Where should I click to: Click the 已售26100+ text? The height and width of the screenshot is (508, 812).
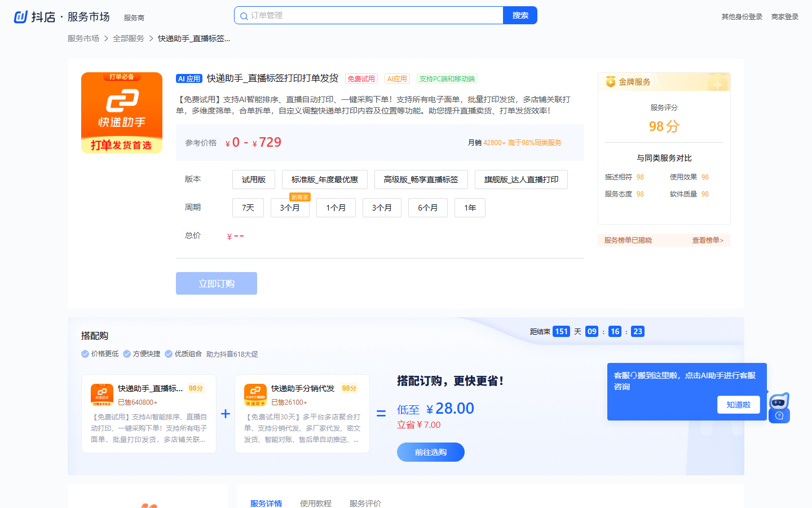289,402
